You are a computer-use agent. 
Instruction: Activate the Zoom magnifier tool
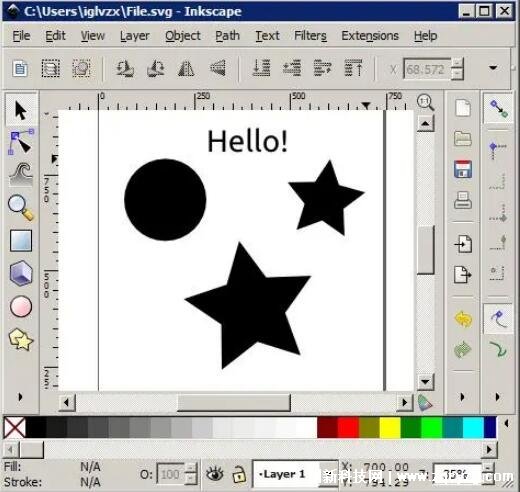coord(21,207)
